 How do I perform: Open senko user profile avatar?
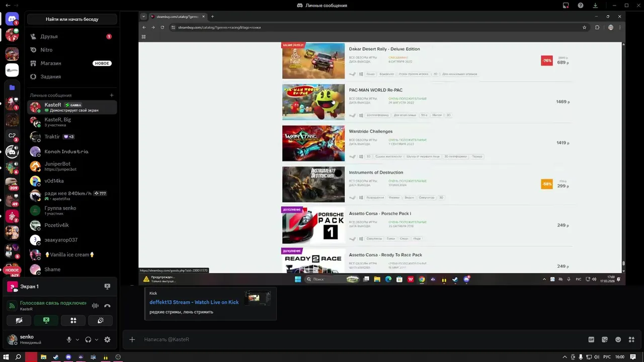coord(12,339)
